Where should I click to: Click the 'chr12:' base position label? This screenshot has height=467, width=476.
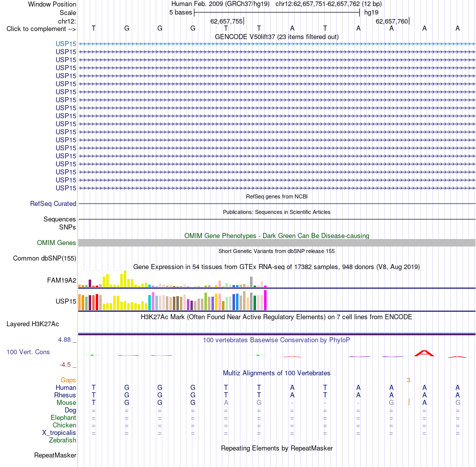click(x=67, y=21)
